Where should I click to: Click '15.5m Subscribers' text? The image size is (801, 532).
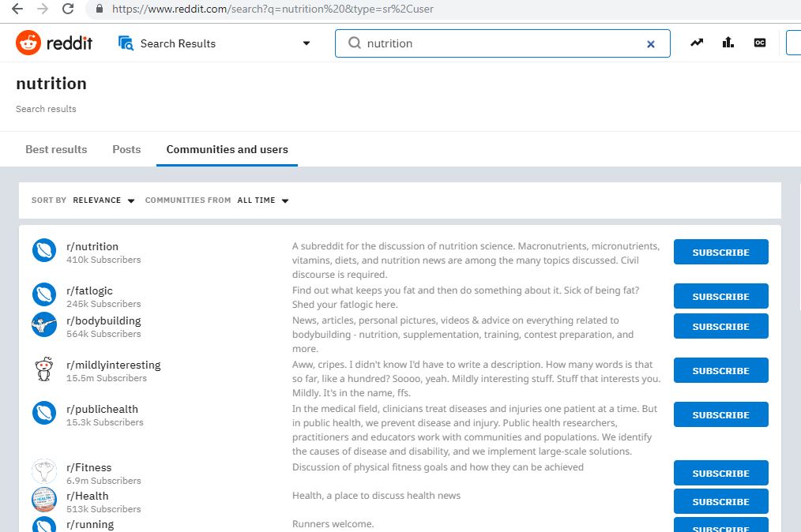click(107, 378)
